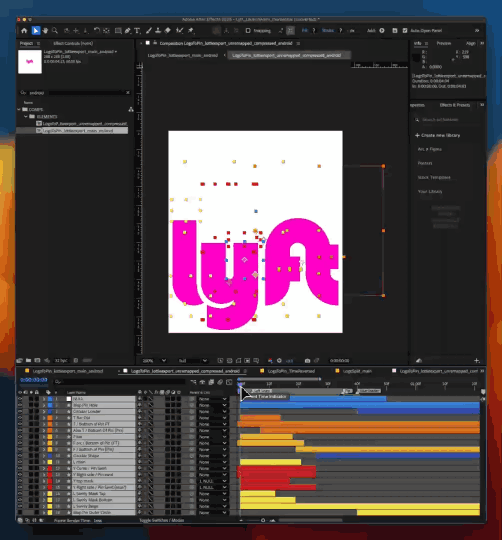Select the Hand tool

[x=45, y=31]
